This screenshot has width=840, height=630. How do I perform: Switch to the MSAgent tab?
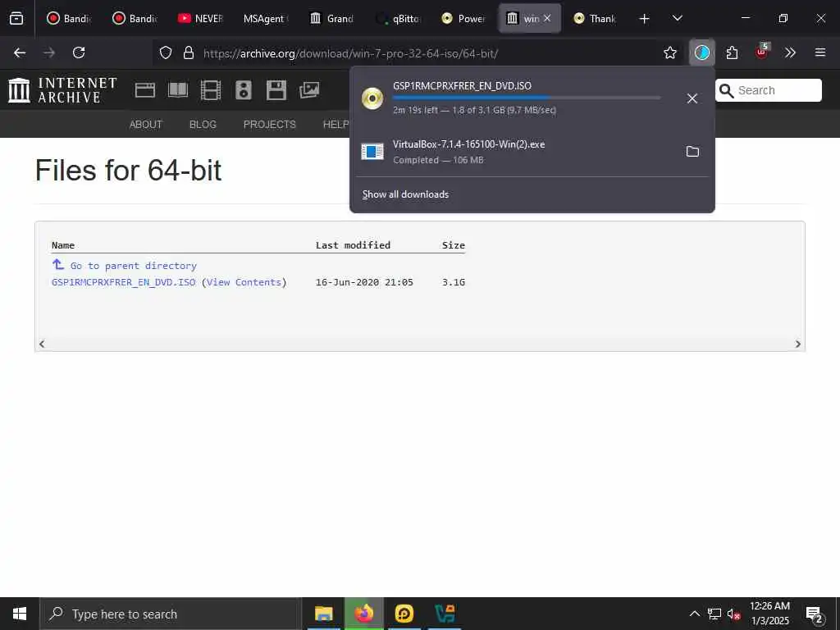click(x=266, y=18)
